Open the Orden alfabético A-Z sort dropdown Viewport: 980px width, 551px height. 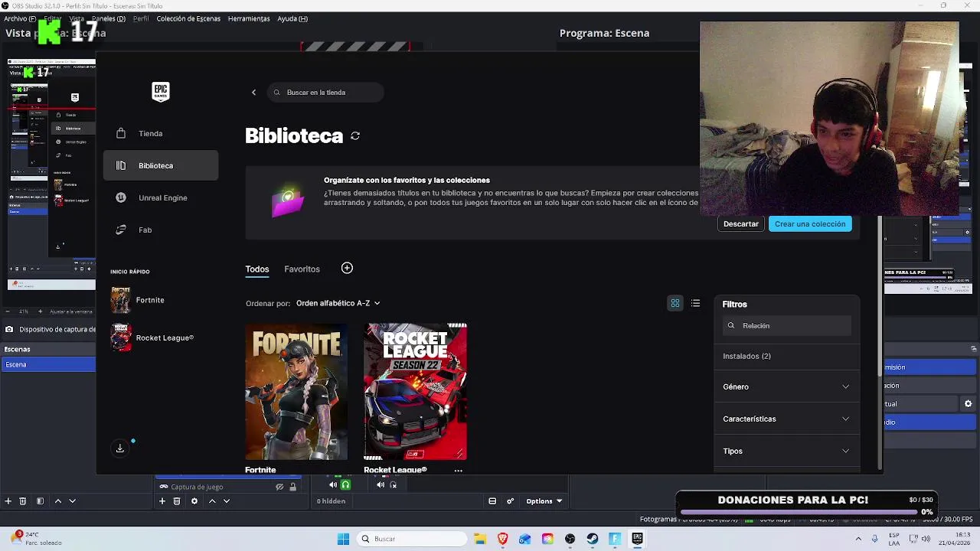click(x=338, y=303)
